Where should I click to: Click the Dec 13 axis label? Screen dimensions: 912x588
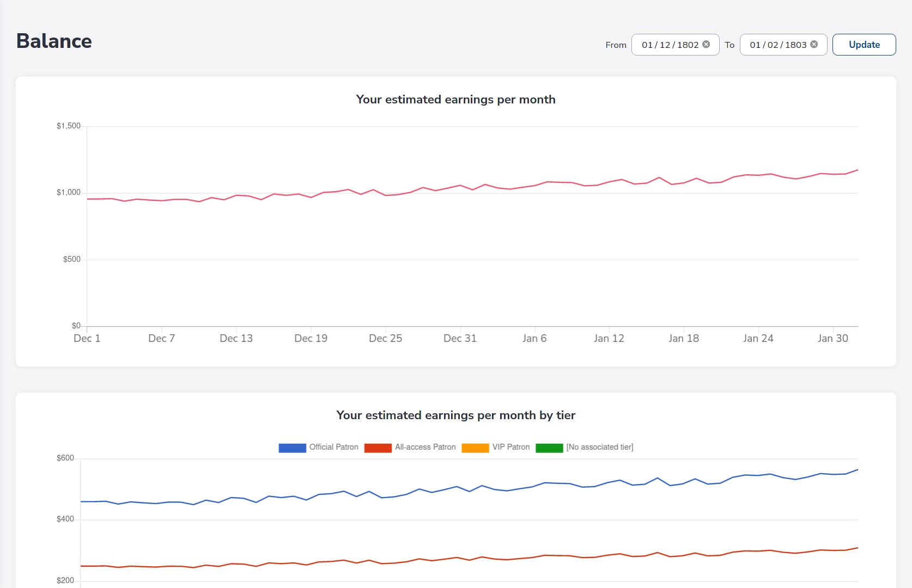pos(236,338)
